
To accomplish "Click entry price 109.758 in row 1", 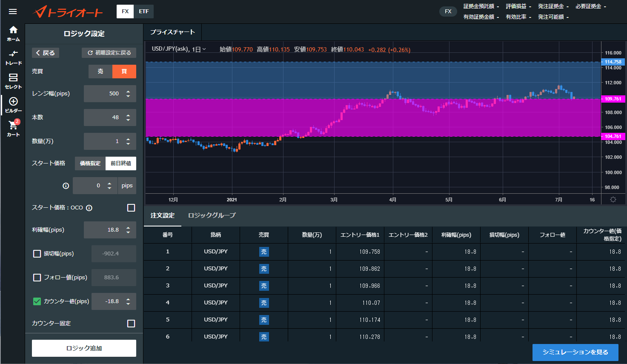I will [369, 252].
